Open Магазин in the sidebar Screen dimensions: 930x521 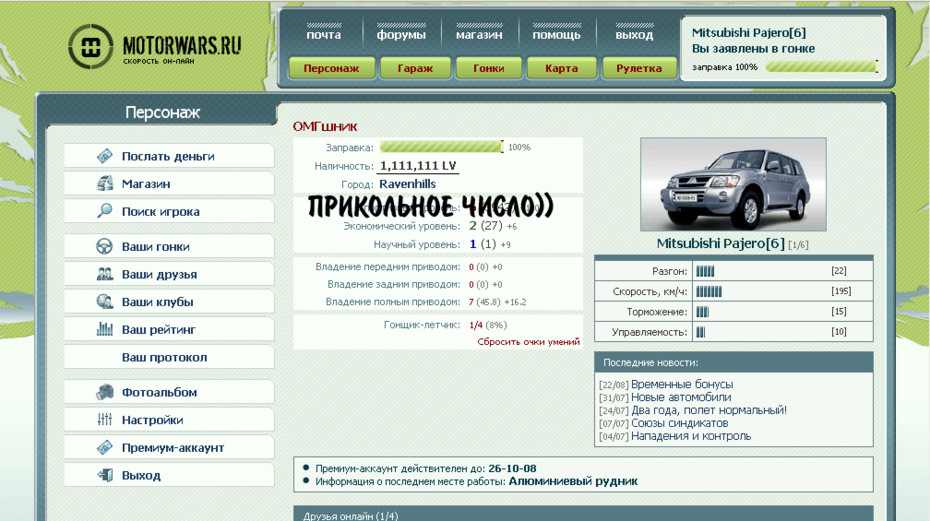169,184
